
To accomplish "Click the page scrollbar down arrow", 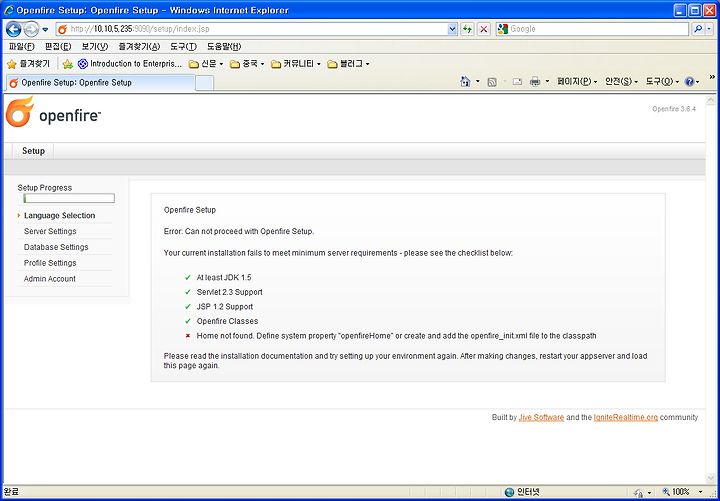I will tap(710, 479).
